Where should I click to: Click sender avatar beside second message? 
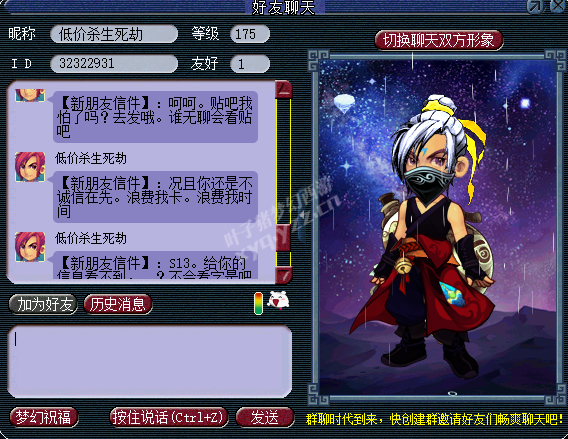pos(30,167)
